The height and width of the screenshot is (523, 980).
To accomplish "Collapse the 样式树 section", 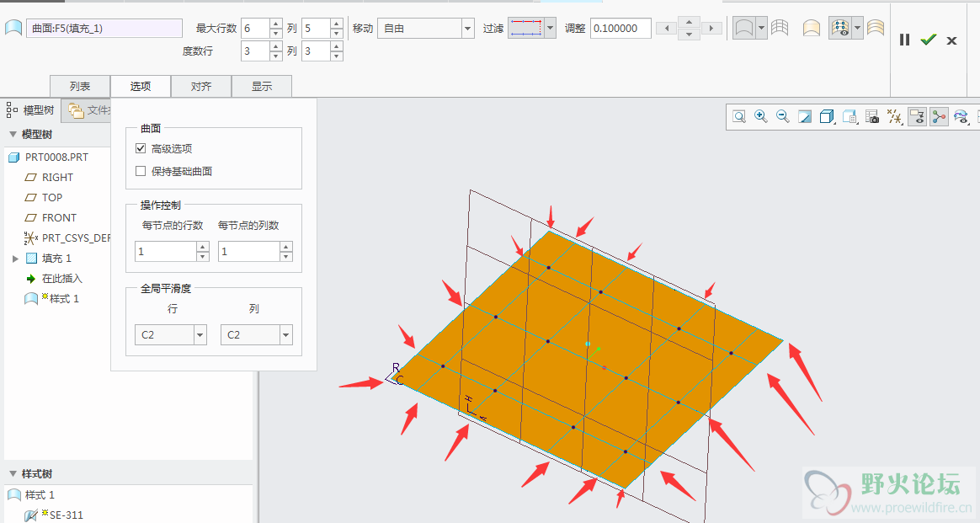I will [x=13, y=473].
